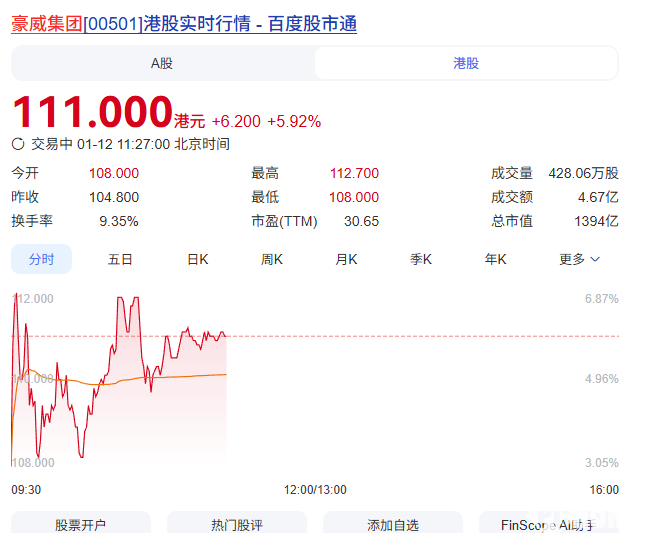Click the 最高 value 112.700

(354, 173)
